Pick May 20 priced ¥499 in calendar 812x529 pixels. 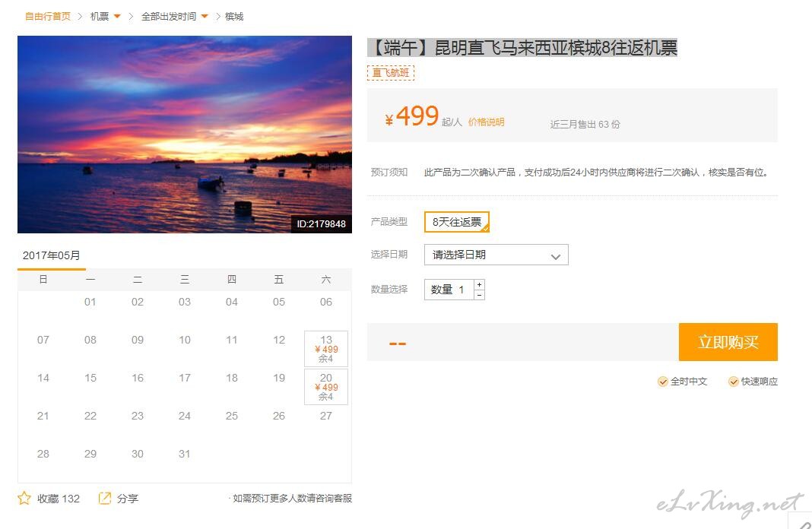tap(326, 387)
